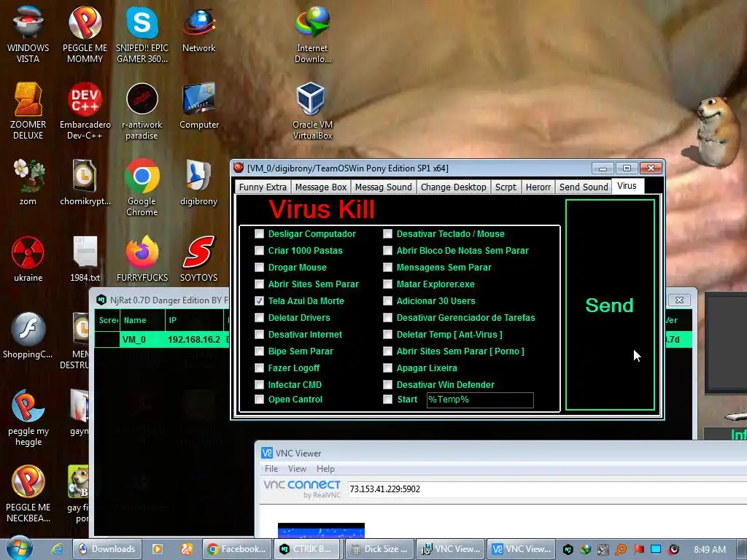The height and width of the screenshot is (560, 747).
Task: Open the Computer desktop icon
Action: tap(198, 106)
